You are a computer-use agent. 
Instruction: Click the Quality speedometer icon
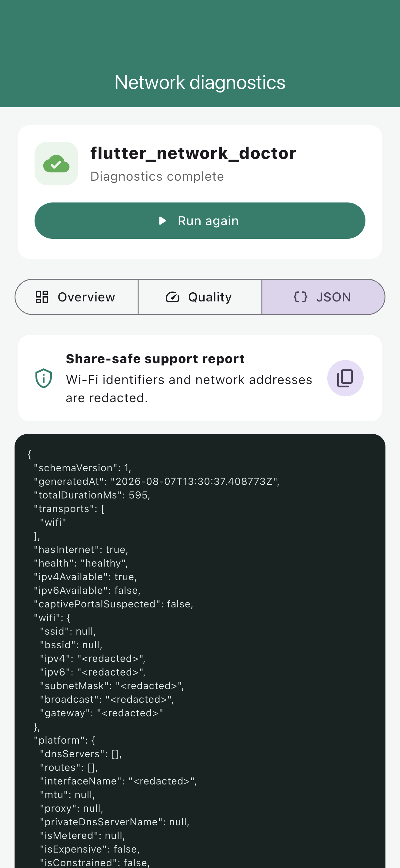(x=172, y=297)
